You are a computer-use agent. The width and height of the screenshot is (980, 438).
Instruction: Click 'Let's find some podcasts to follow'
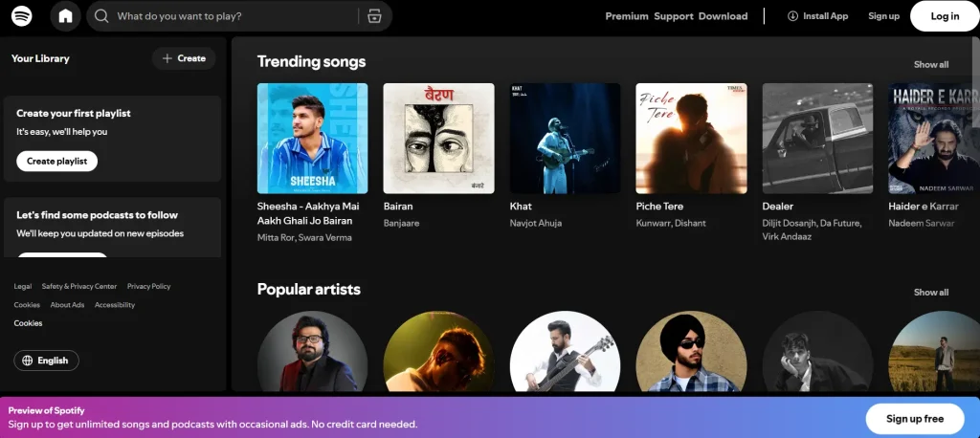point(97,215)
